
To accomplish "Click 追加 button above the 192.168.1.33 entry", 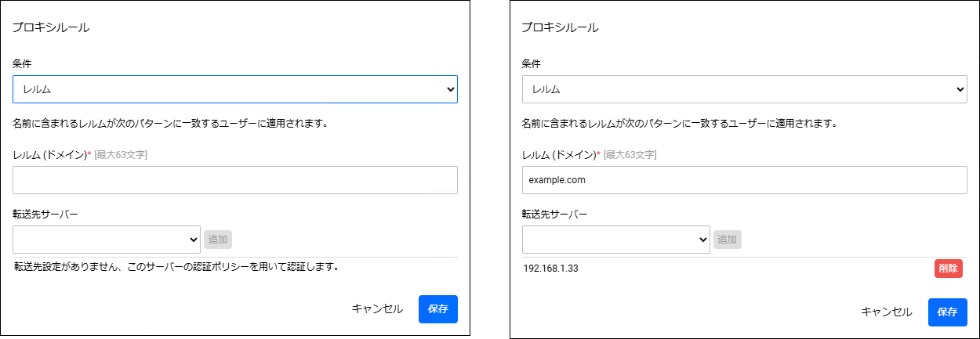I will 728,240.
